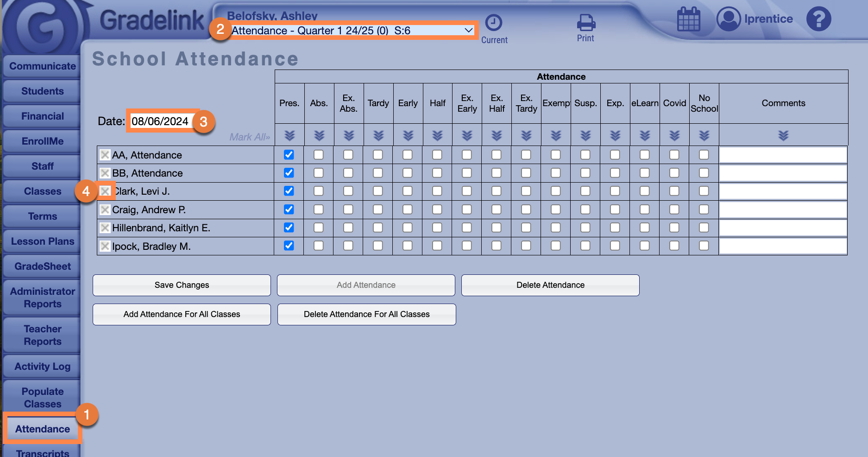
Task: Mark all students Absent using Abs. arrows
Action: point(319,135)
